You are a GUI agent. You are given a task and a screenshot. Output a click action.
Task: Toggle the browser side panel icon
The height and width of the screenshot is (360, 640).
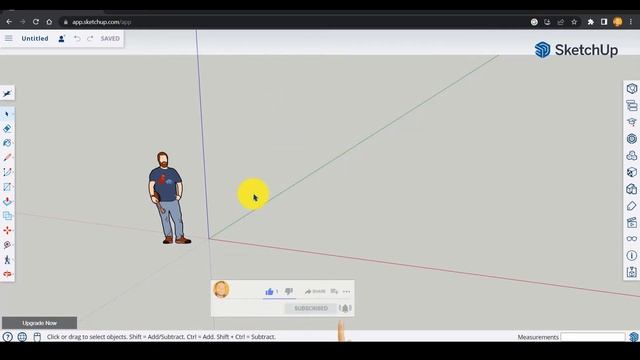click(604, 22)
